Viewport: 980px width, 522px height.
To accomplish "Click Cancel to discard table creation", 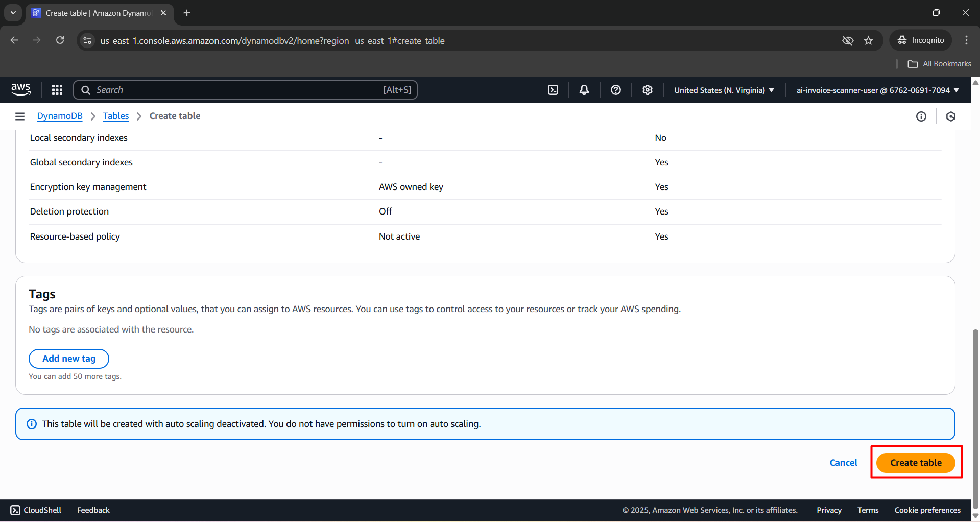I will coord(843,462).
